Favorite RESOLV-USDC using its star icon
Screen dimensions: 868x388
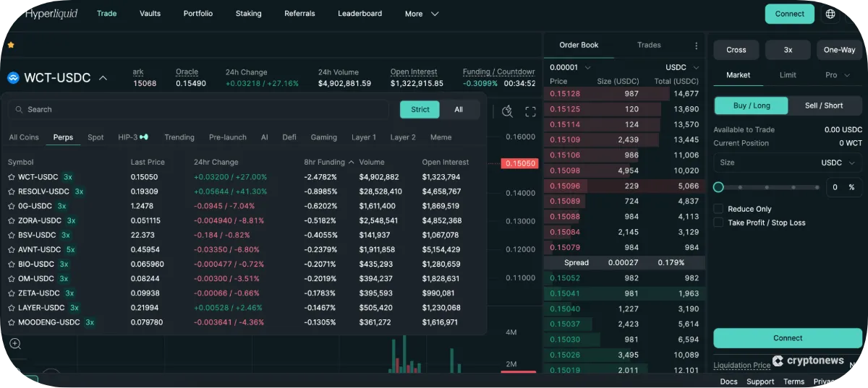click(x=12, y=191)
